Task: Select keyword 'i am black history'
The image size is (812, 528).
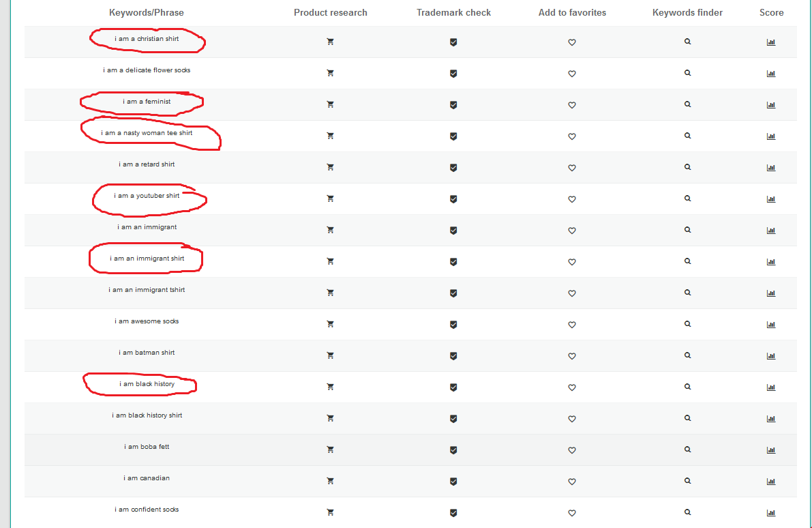Action: tap(147, 384)
